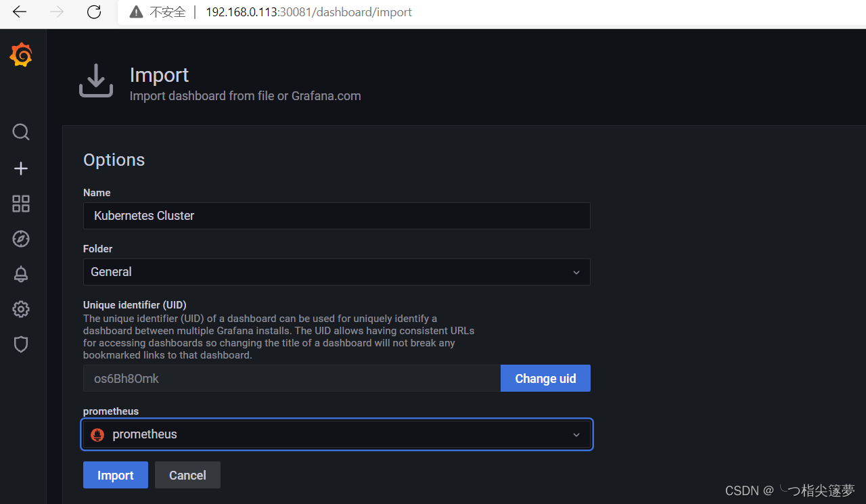Viewport: 866px width, 504px height.
Task: Click the browser address bar URL
Action: [x=309, y=12]
